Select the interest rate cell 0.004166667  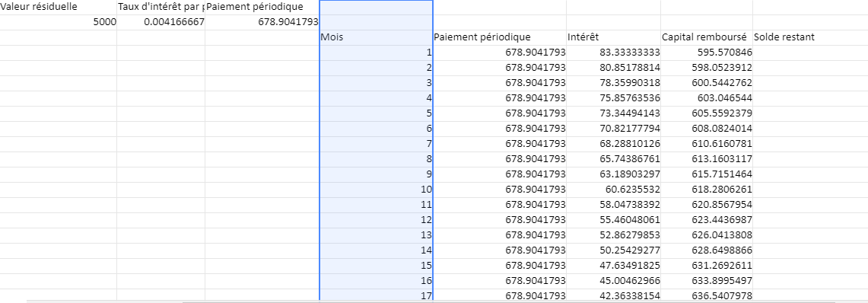click(161, 23)
